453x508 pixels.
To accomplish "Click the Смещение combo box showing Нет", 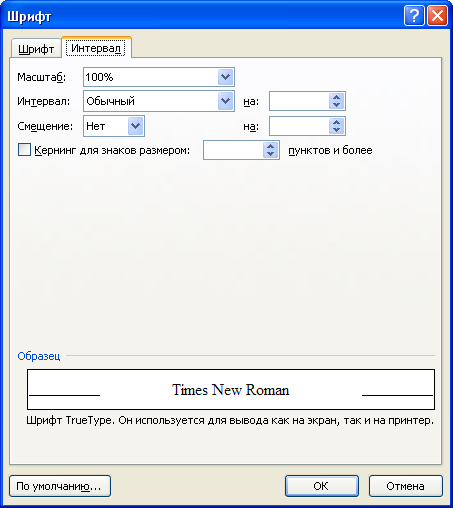I will click(114, 126).
